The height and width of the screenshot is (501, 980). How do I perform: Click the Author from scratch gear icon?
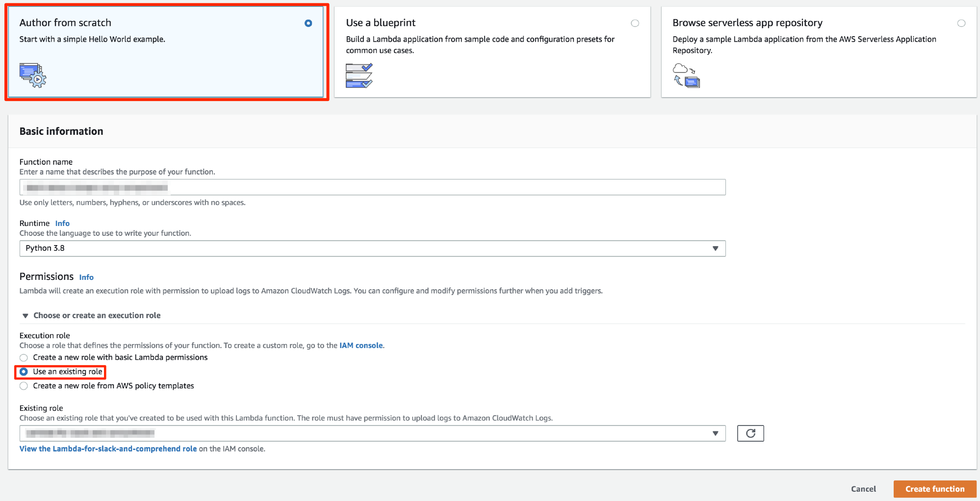click(33, 75)
